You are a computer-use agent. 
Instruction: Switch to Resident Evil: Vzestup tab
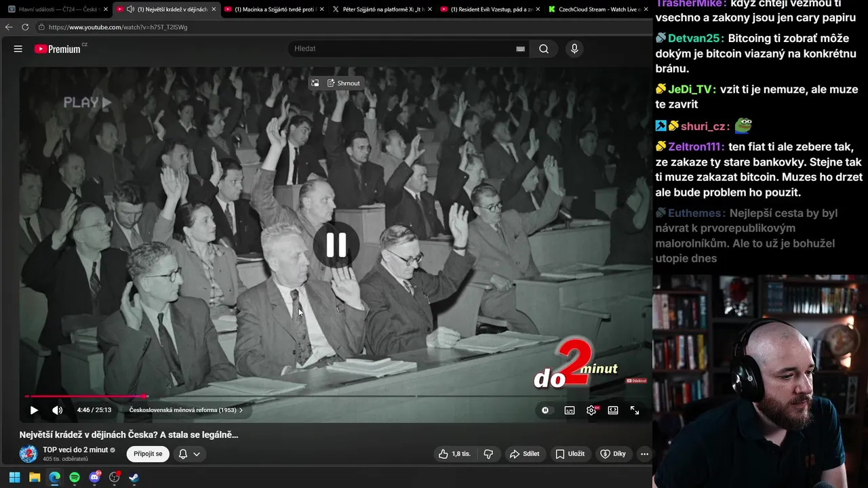click(490, 9)
